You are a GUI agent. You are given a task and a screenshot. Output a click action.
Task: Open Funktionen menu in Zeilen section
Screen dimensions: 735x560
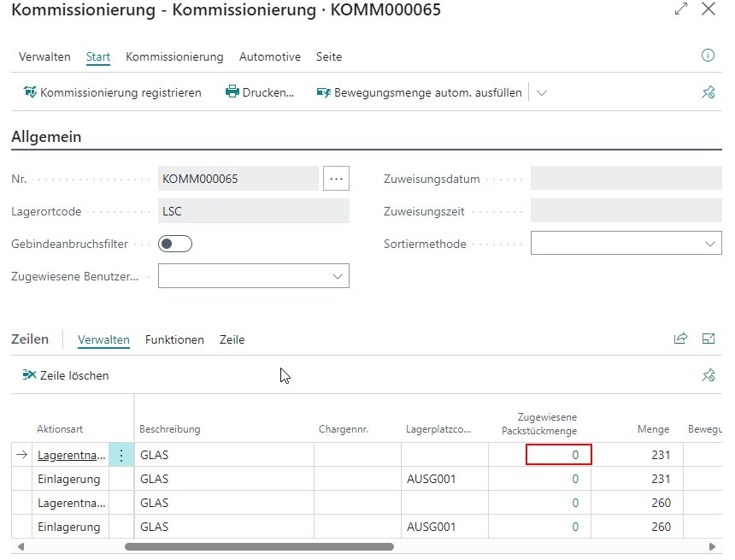click(174, 339)
